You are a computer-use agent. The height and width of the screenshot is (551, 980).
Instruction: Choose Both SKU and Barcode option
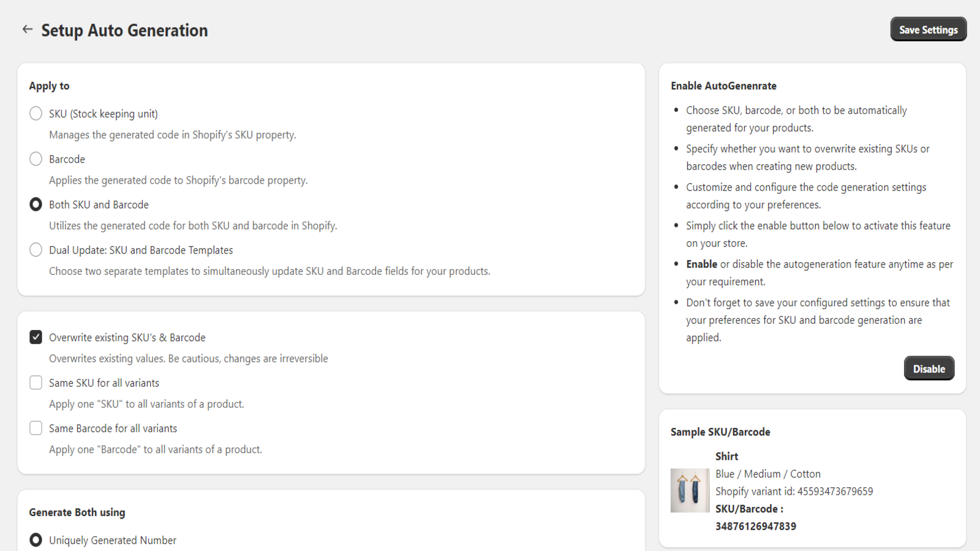point(36,204)
